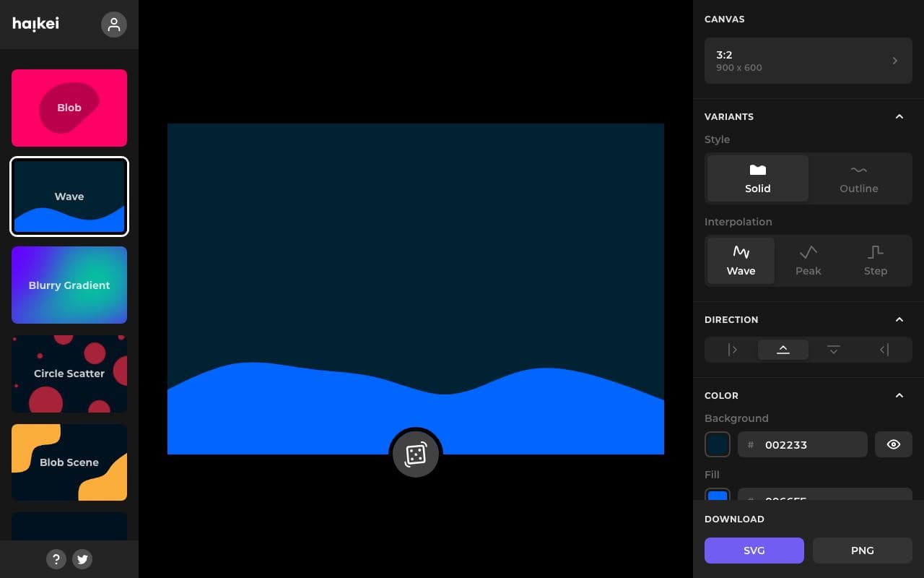Select the Blurry Gradient generator
The height and width of the screenshot is (578, 924).
tap(69, 285)
